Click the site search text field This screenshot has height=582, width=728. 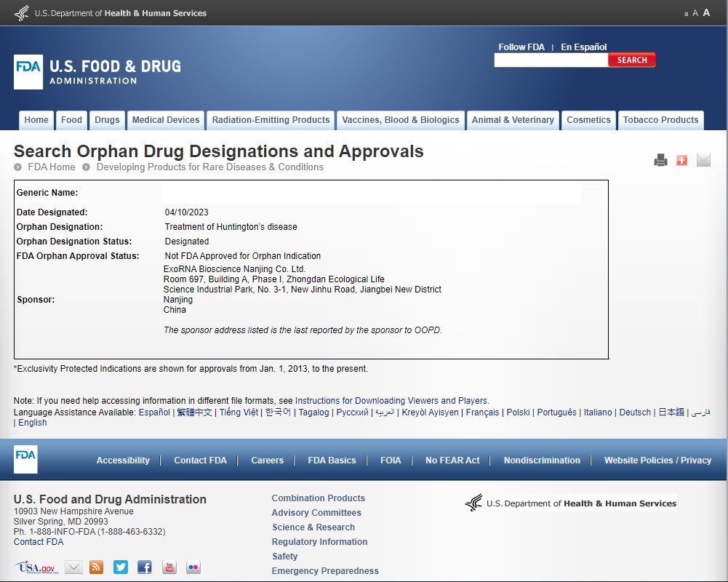click(551, 60)
